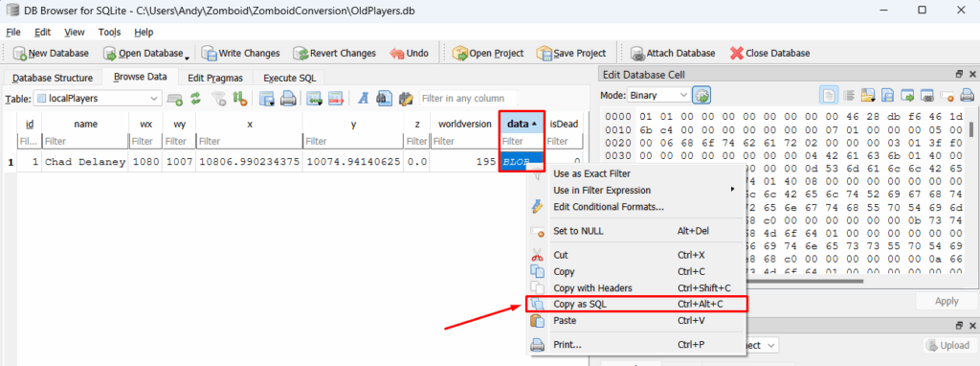Click the word wrap icon in cell editor
980x366 pixels.
pyautogui.click(x=849, y=95)
